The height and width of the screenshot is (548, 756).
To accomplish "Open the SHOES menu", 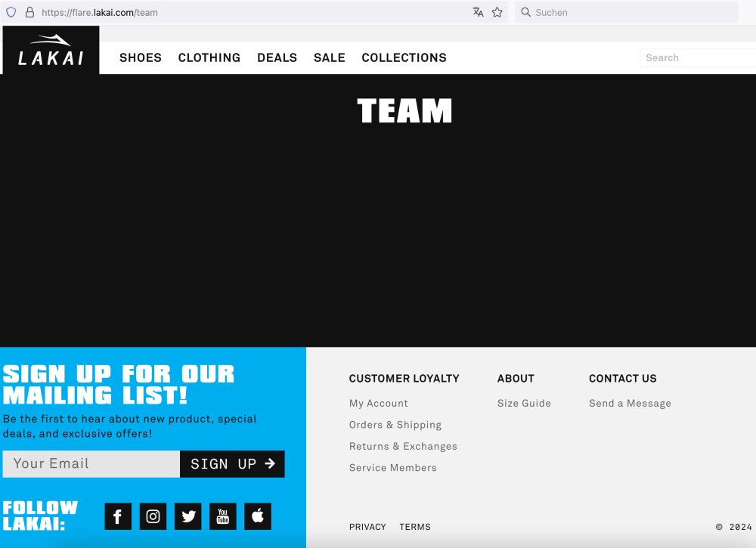I will coord(141,57).
